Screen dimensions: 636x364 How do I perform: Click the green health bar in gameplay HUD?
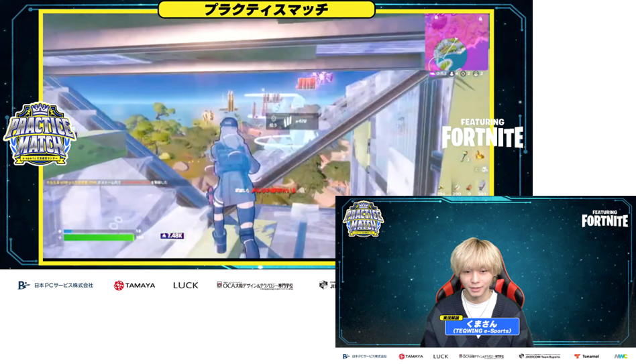(x=99, y=237)
